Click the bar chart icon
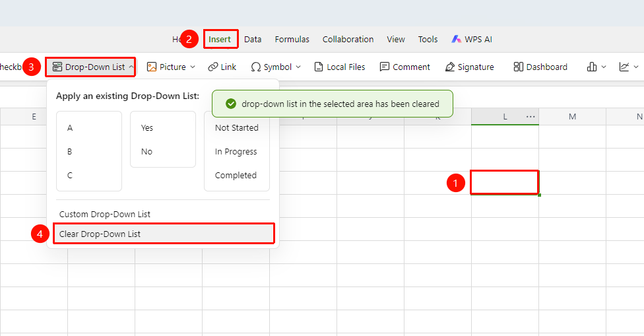 click(592, 67)
